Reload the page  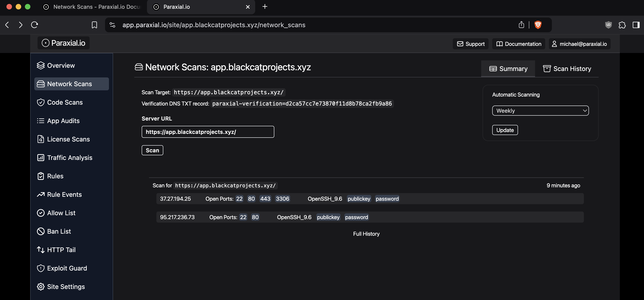pyautogui.click(x=35, y=25)
